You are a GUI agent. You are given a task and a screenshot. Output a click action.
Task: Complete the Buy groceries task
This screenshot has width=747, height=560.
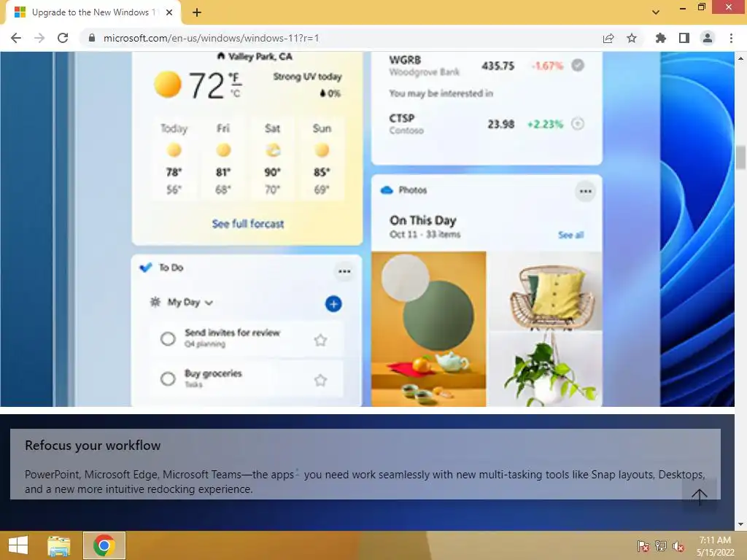(168, 378)
